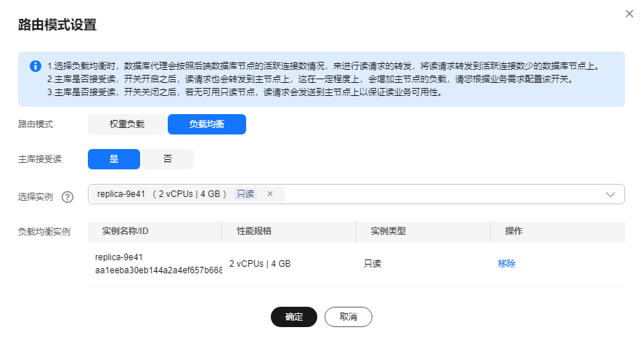This screenshot has width=644, height=346.
Task: Expand the instance dropdown with the chevron arrow
Action: point(611,194)
